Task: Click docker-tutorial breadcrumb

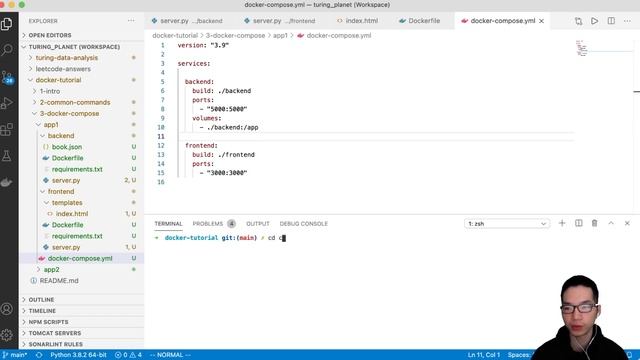Action: pos(175,36)
